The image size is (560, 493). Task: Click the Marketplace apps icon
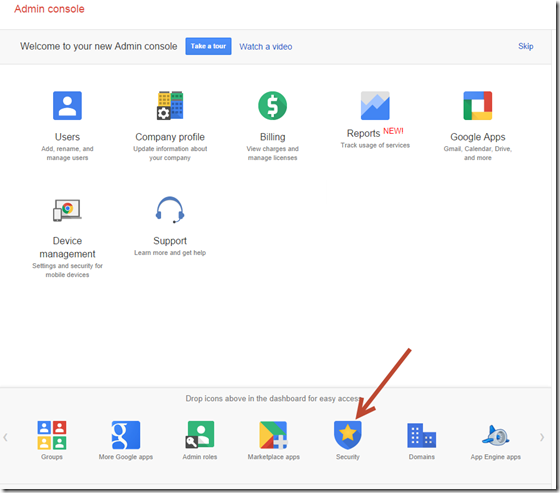pos(274,435)
